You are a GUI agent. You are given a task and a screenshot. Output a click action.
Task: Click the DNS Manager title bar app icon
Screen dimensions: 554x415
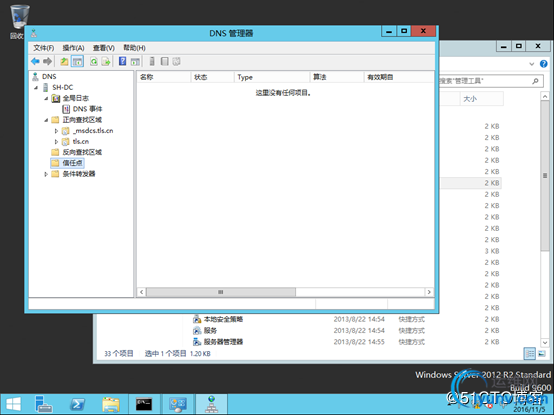tap(34, 34)
